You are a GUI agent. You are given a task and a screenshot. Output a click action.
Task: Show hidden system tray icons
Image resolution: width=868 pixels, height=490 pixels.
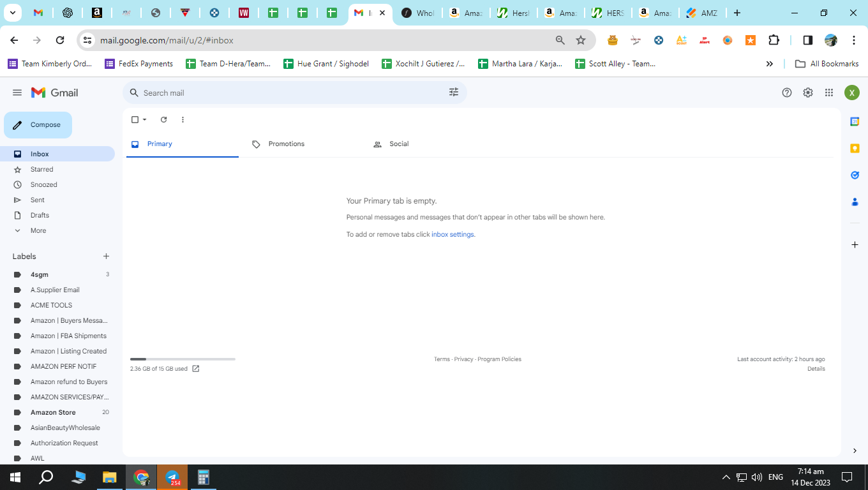[726, 477]
